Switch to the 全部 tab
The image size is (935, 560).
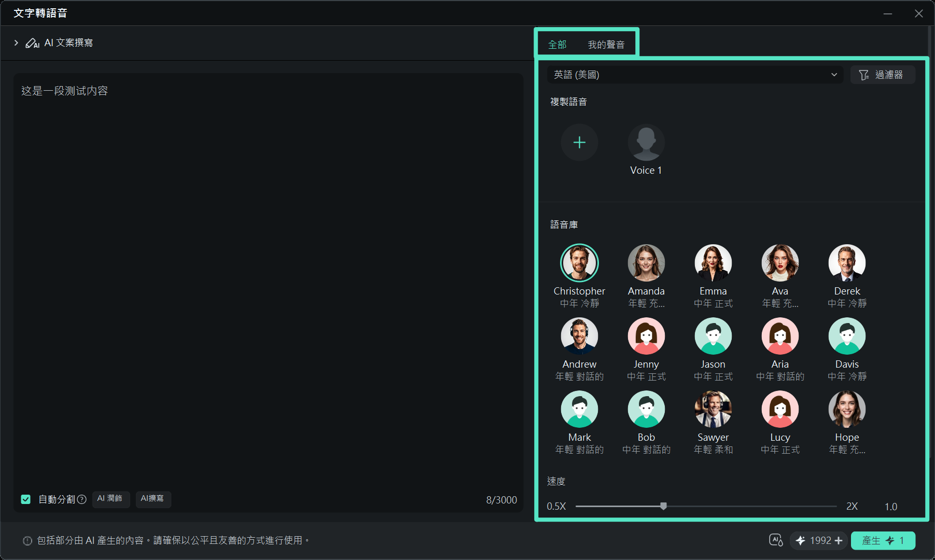tap(557, 45)
